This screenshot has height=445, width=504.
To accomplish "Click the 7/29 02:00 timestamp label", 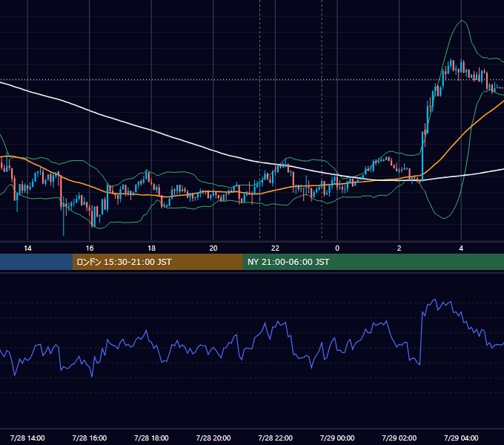I will click(x=399, y=438).
